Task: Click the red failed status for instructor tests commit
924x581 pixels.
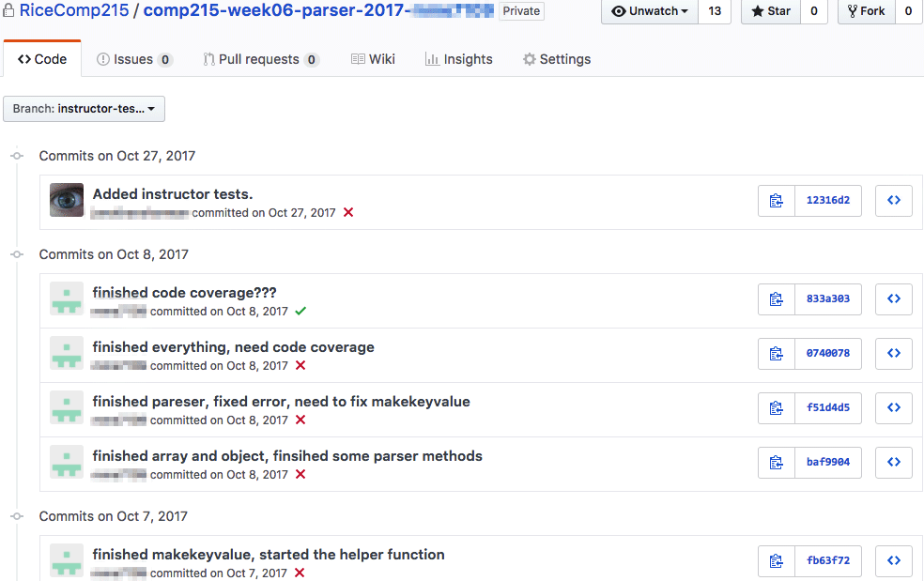Action: point(348,213)
